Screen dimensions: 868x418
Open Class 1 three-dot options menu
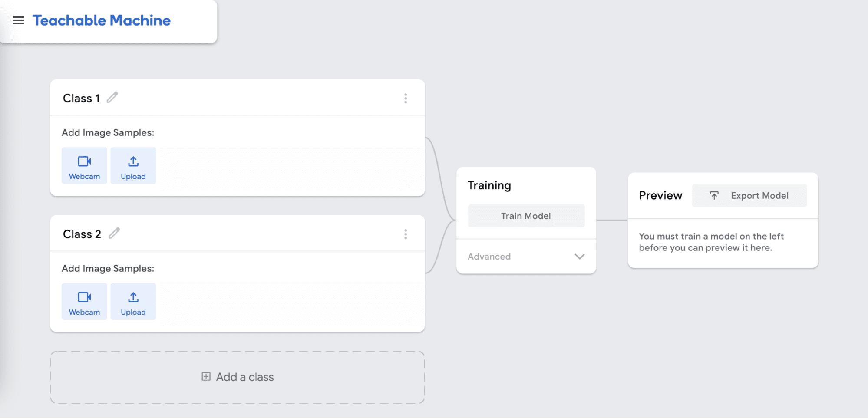pyautogui.click(x=406, y=99)
